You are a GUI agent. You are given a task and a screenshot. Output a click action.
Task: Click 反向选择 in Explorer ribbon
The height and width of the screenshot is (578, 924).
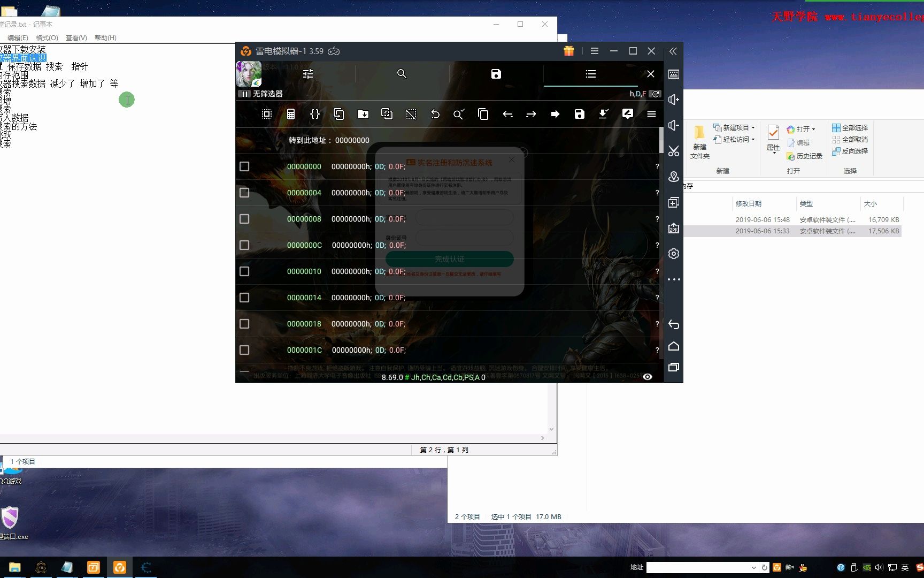coord(850,151)
